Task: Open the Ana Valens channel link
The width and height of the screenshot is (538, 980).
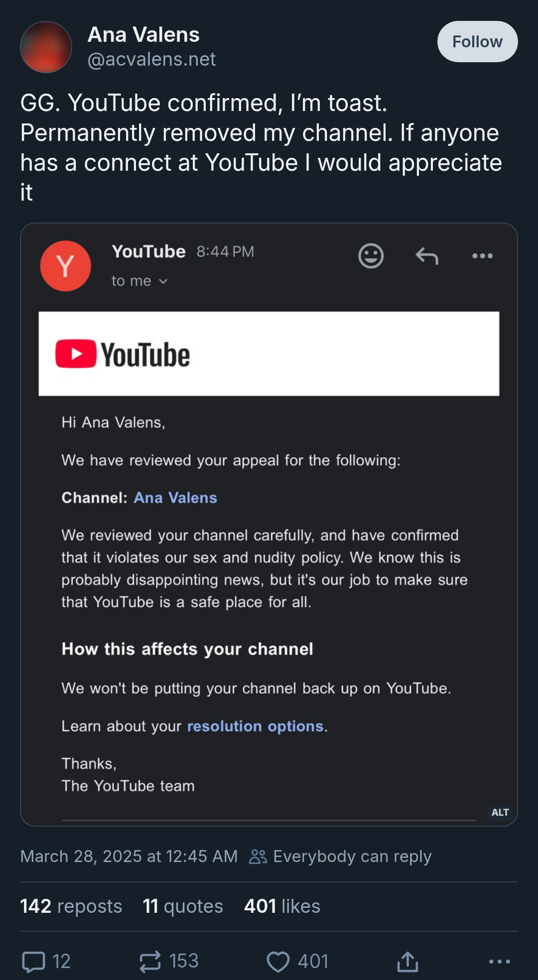Action: pos(175,498)
